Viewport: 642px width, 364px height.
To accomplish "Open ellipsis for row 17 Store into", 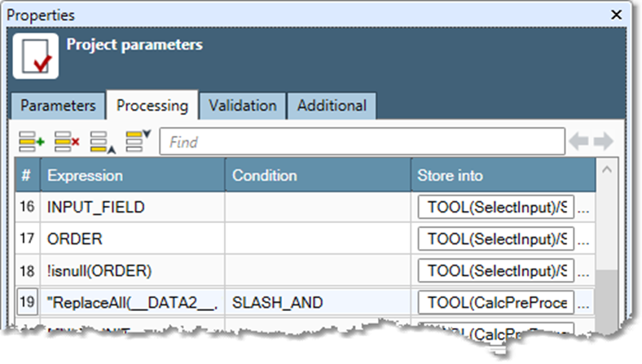I will coord(583,239).
